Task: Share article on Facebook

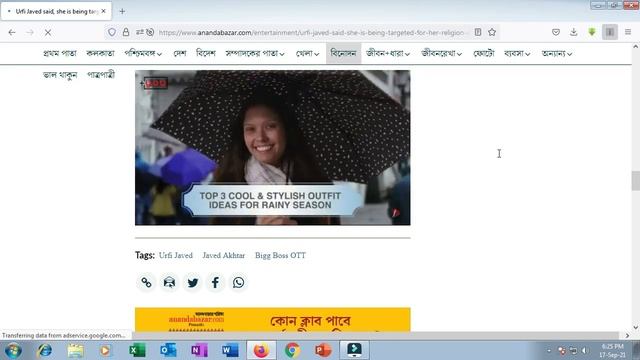Action: click(215, 282)
